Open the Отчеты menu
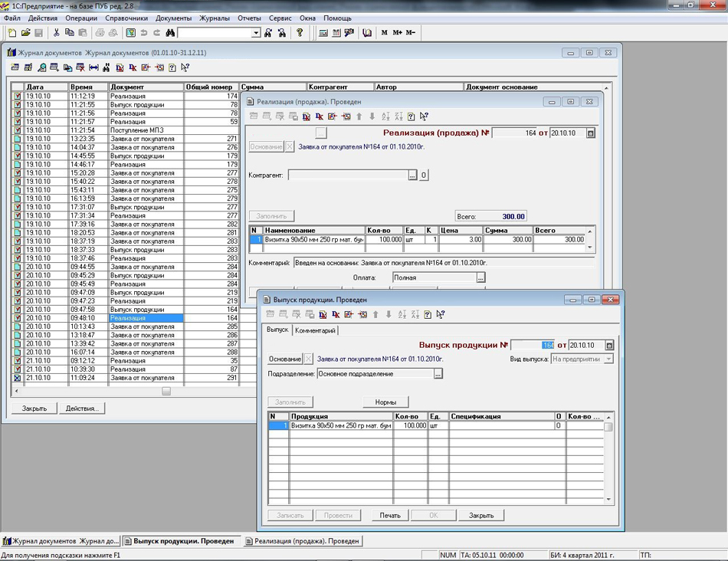The height and width of the screenshot is (561, 728). click(249, 18)
